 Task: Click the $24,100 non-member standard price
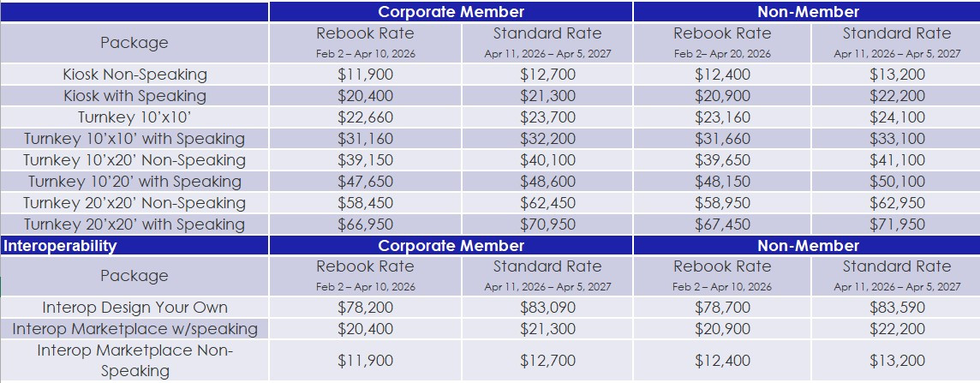897,117
